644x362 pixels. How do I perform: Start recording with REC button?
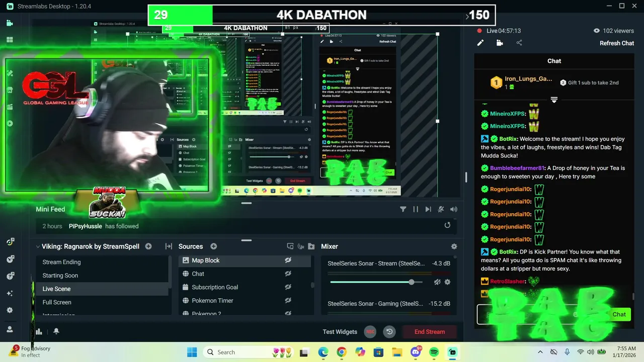click(370, 332)
